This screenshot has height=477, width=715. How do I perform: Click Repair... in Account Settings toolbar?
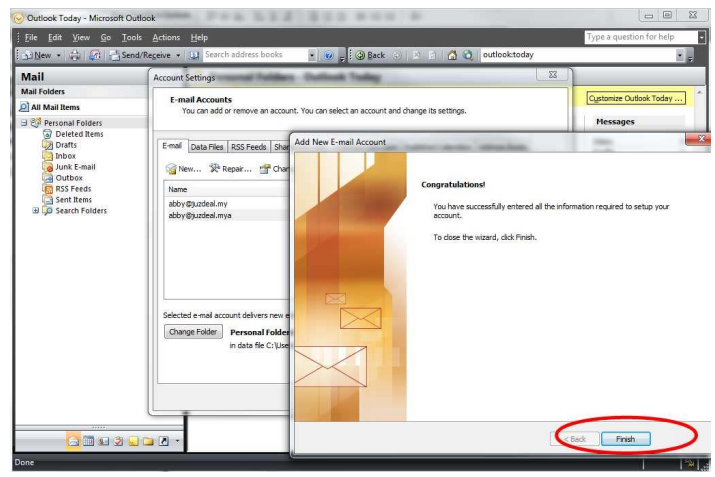tap(231, 169)
